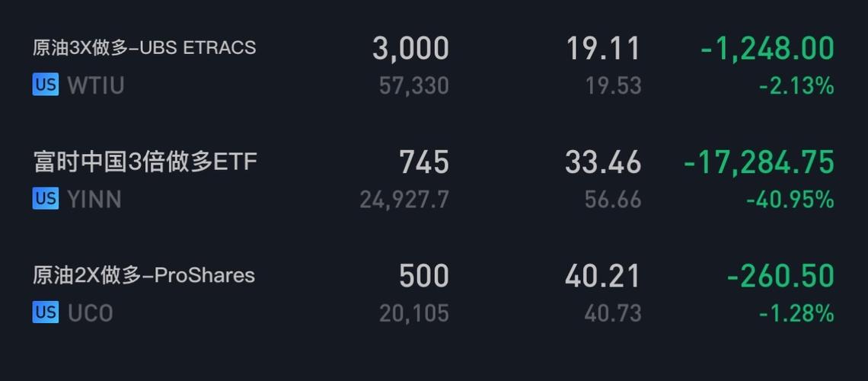Click the -260.50 profit/loss value
The image size is (868, 381).
[780, 276]
